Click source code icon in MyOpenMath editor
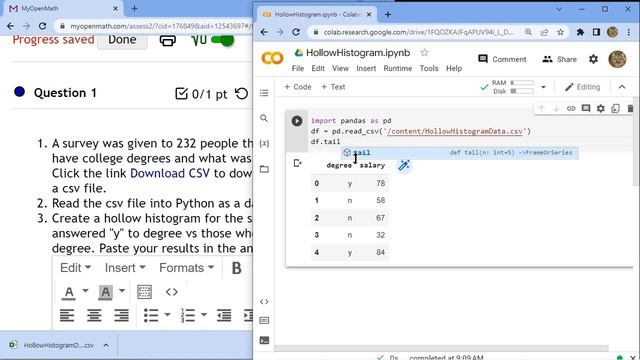The height and width of the screenshot is (360, 640). (x=171, y=292)
